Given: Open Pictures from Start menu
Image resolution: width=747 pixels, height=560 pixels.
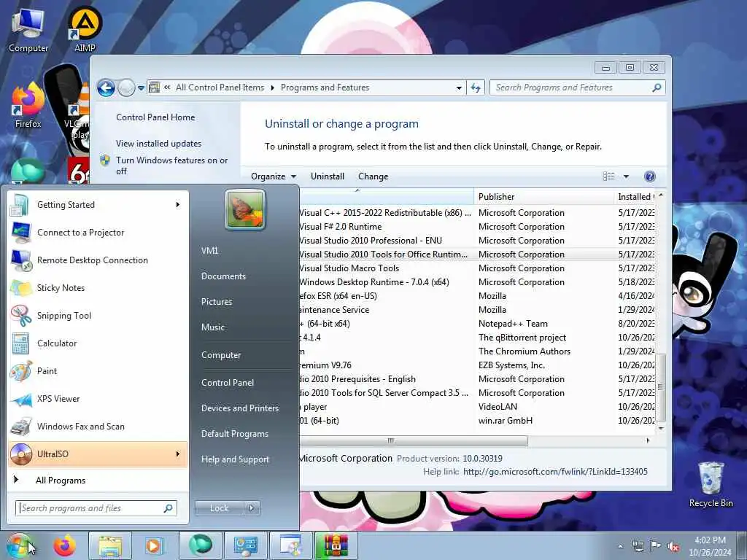Looking at the screenshot, I should (x=217, y=302).
